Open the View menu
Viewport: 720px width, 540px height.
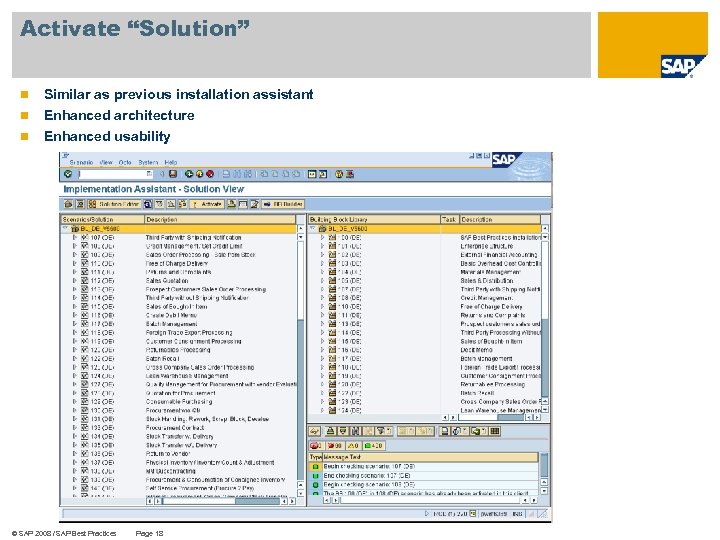tap(106, 163)
